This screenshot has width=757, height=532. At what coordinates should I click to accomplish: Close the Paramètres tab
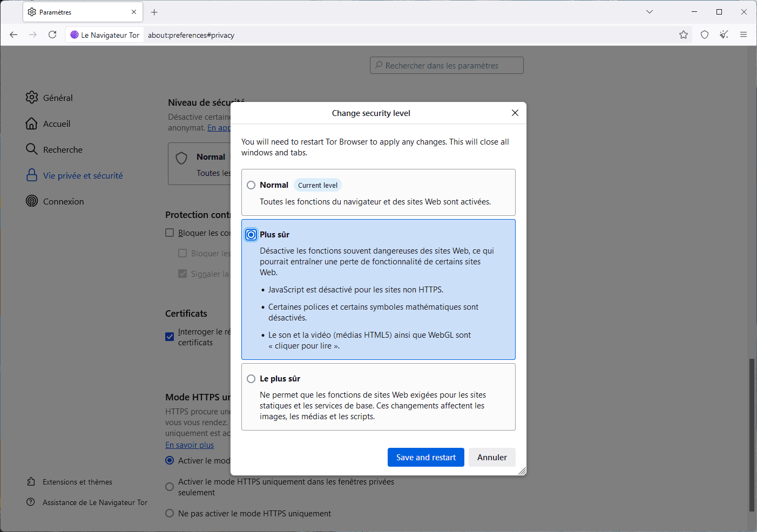(134, 12)
